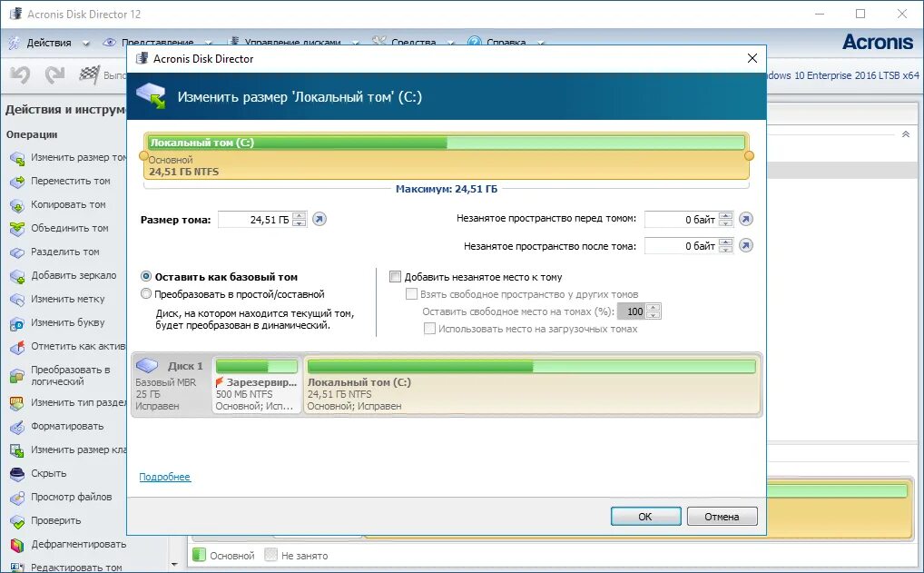Click the Undo arrow in main toolbar
The height and width of the screenshot is (573, 924).
coord(20,74)
